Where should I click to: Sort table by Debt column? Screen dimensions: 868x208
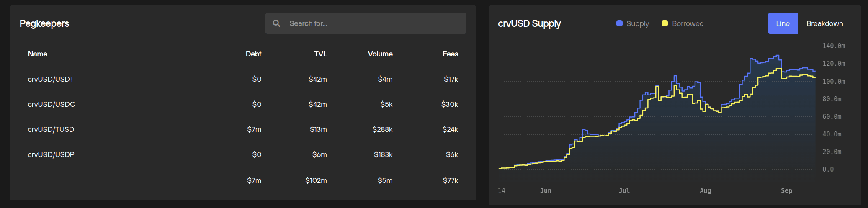[x=253, y=54]
